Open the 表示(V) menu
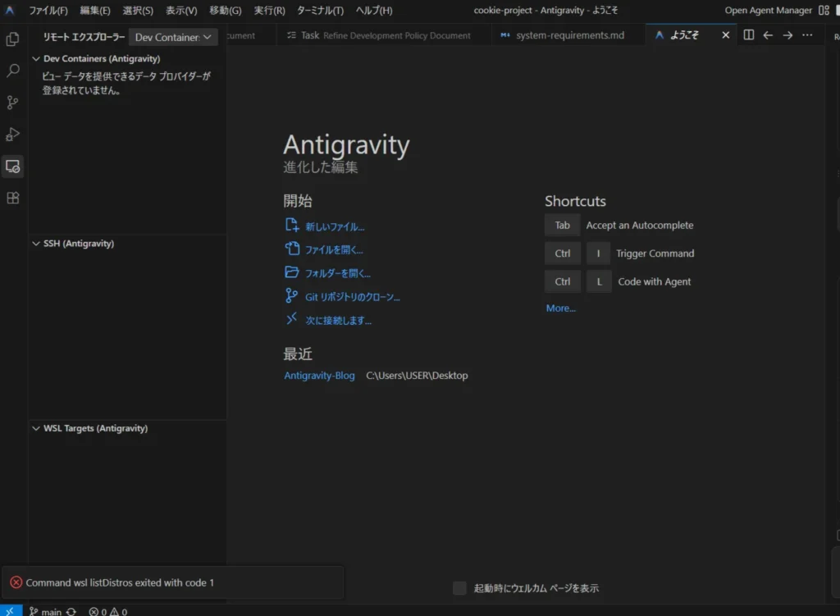840x616 pixels. coord(181,10)
